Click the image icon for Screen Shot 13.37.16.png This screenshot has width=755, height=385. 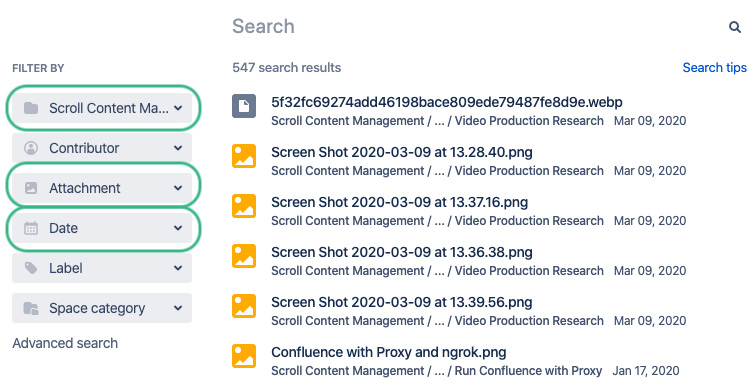(x=244, y=206)
